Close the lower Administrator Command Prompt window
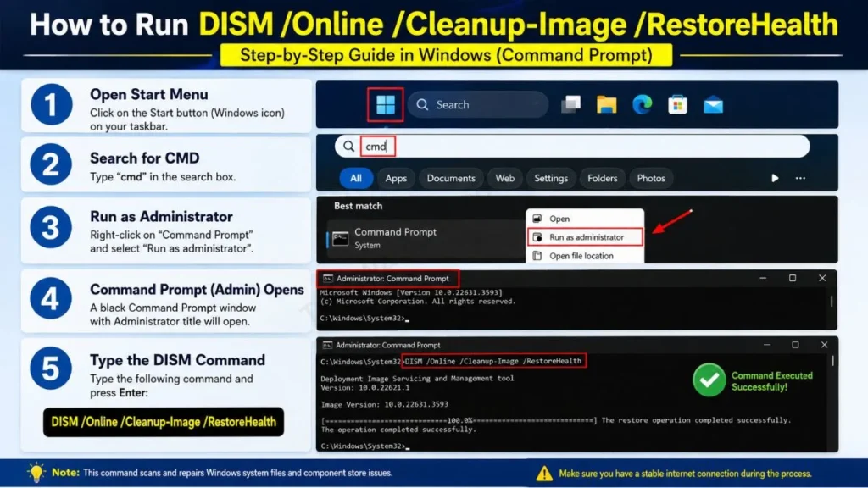The height and width of the screenshot is (488, 868). [x=824, y=345]
